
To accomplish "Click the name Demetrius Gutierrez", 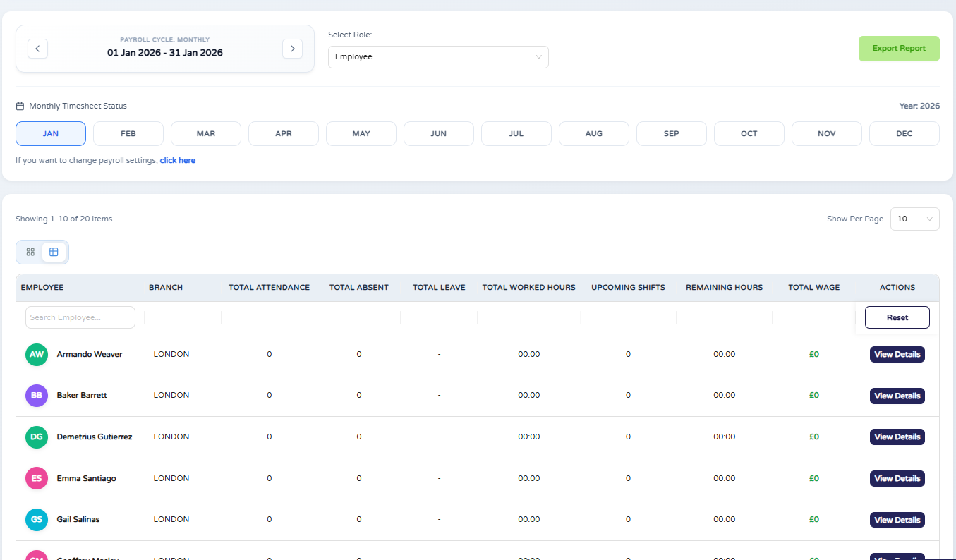I will pos(95,437).
